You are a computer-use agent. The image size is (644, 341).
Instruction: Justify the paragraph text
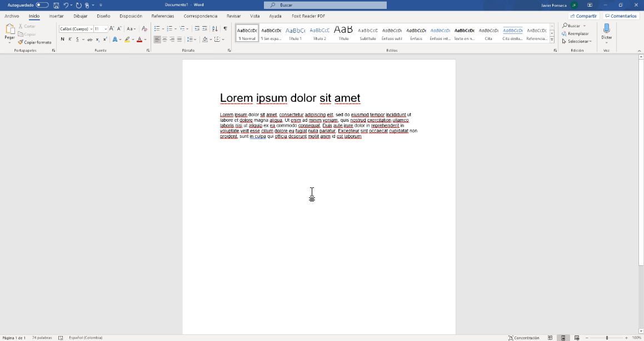(x=179, y=39)
